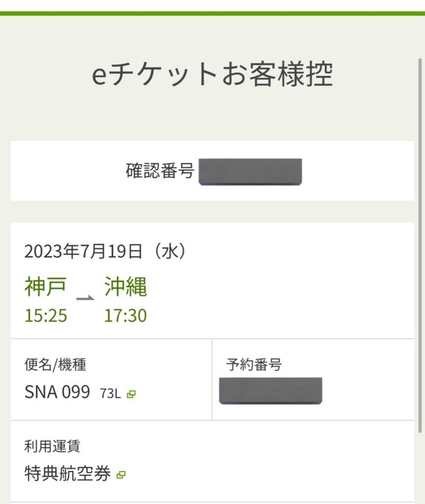Click the 予約番号 label
Screen dimensions: 425x504
coord(254,365)
